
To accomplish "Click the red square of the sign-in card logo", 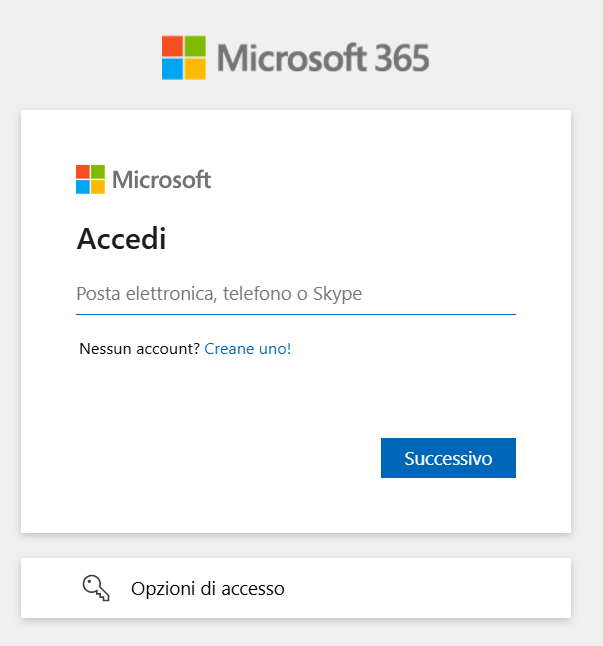I will tap(83, 172).
